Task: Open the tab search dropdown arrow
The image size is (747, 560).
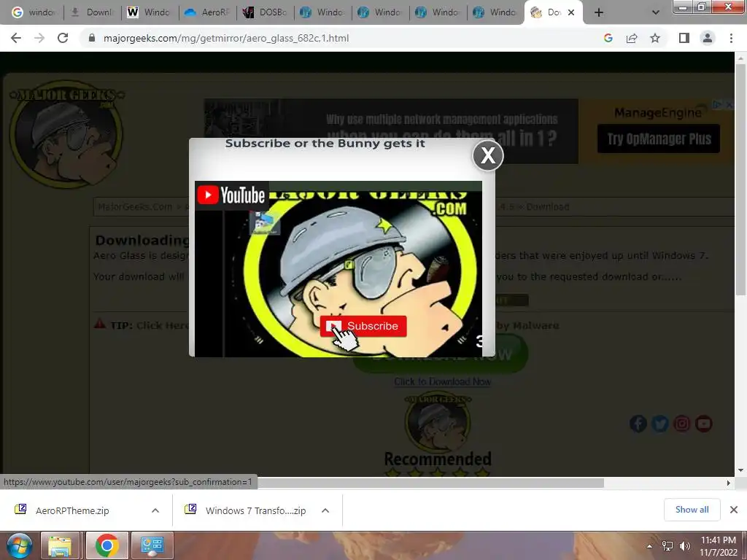Action: [x=656, y=13]
